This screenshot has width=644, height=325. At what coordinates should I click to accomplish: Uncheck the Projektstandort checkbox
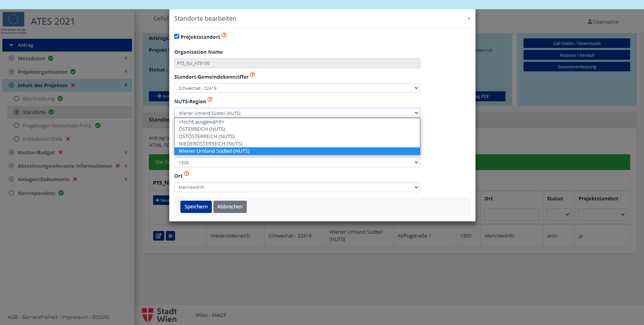click(177, 36)
